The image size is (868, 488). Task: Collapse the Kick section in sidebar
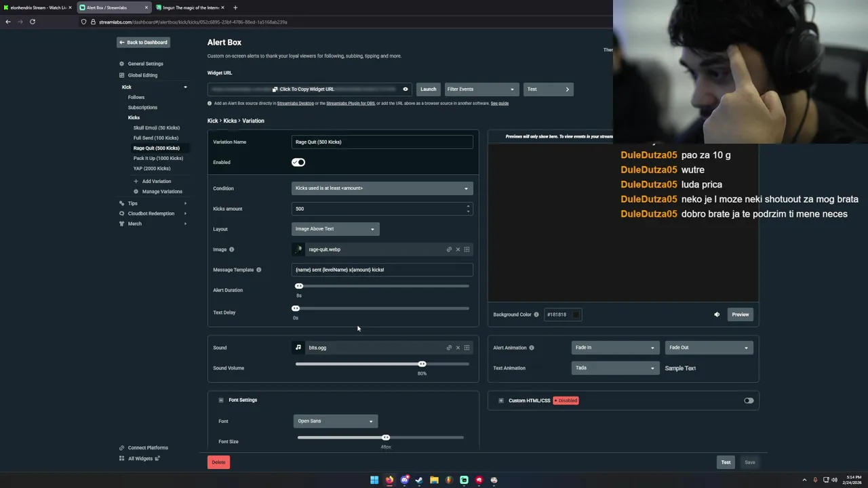(185, 87)
